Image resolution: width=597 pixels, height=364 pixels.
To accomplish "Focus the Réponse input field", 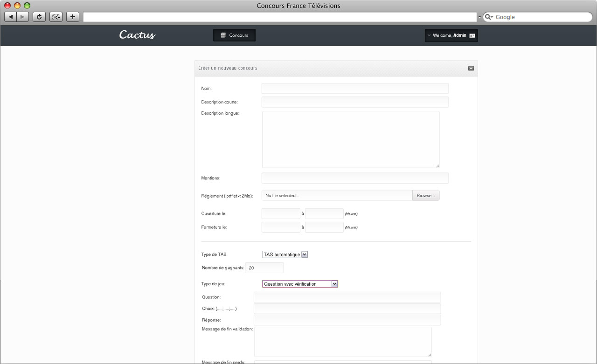I will (x=347, y=320).
